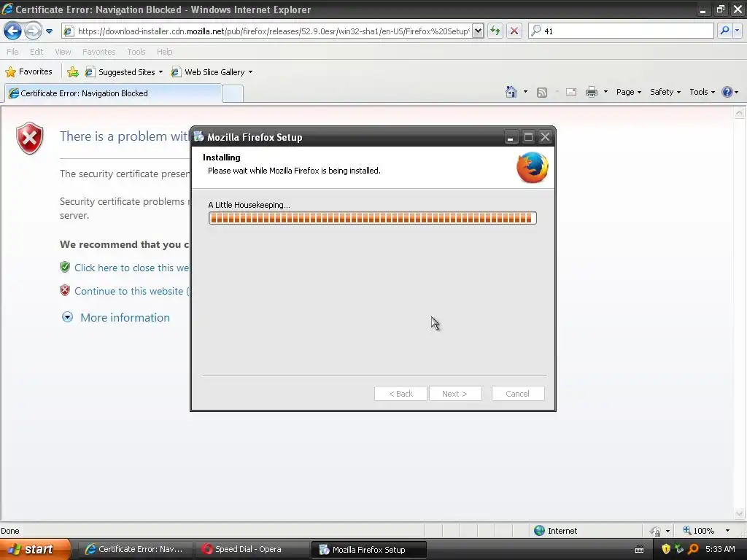This screenshot has height=560, width=747.
Task: Click the IE Forward arrow button
Action: [32, 31]
